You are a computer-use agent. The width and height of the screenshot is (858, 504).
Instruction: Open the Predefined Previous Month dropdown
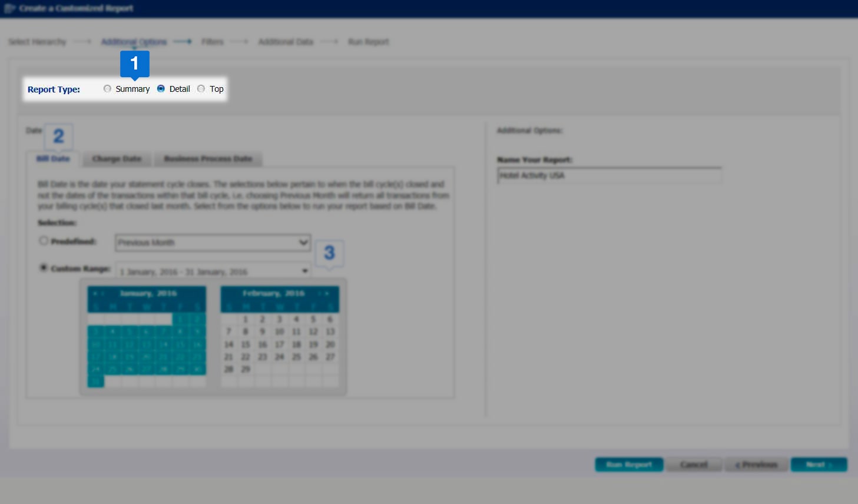tap(213, 243)
